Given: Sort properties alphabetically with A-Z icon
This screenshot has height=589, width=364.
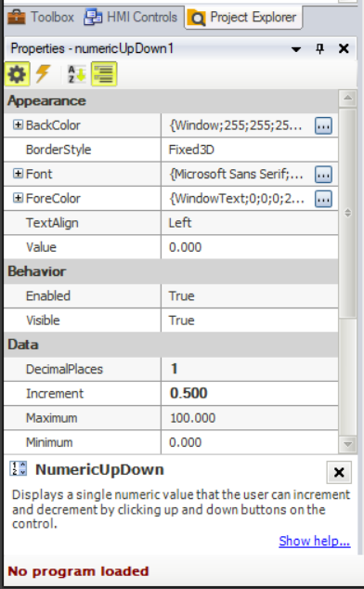Looking at the screenshot, I should tap(76, 74).
